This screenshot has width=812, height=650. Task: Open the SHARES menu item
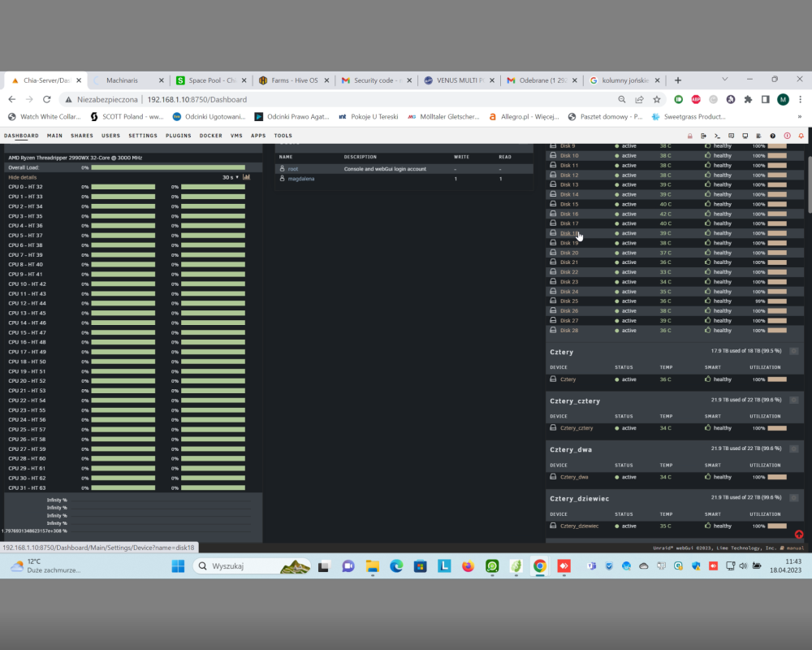click(x=82, y=136)
